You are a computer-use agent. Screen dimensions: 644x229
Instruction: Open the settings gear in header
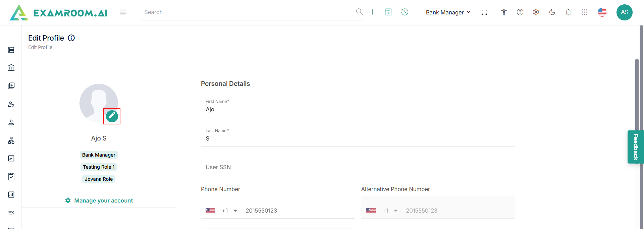coord(536,12)
